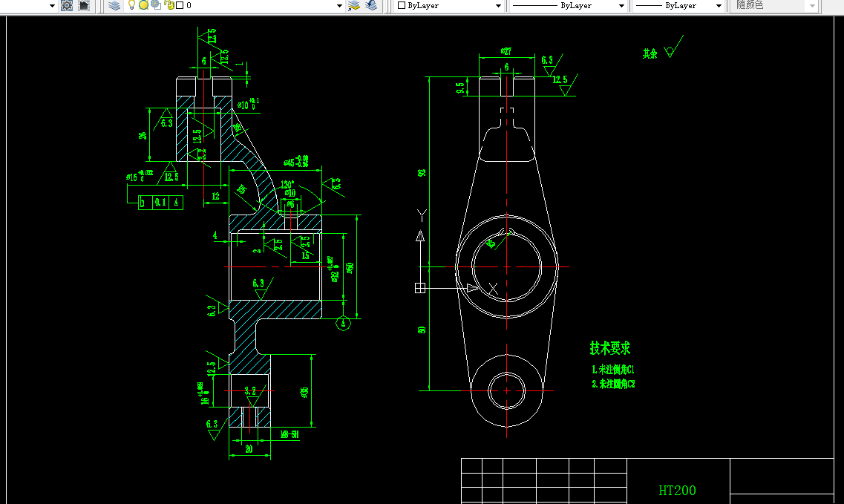Click the Layer Previous icon
The height and width of the screenshot is (504, 844).
pos(371,5)
